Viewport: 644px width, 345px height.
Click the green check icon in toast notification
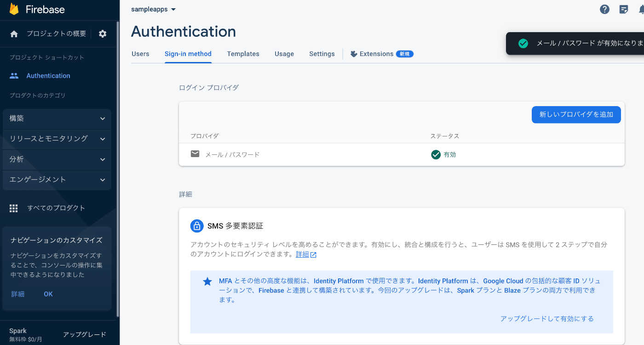(x=523, y=43)
